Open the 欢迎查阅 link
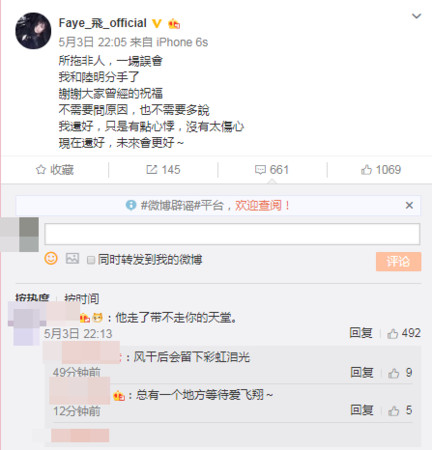The height and width of the screenshot is (450, 432). [x=262, y=205]
